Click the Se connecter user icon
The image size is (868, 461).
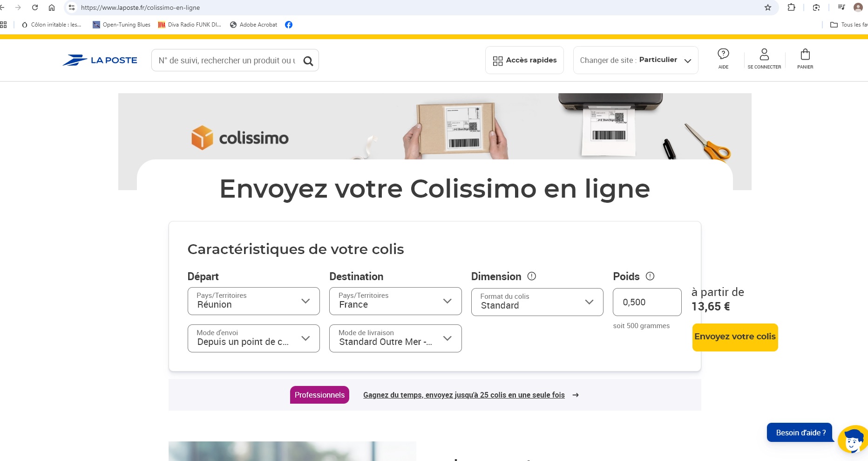pos(764,59)
